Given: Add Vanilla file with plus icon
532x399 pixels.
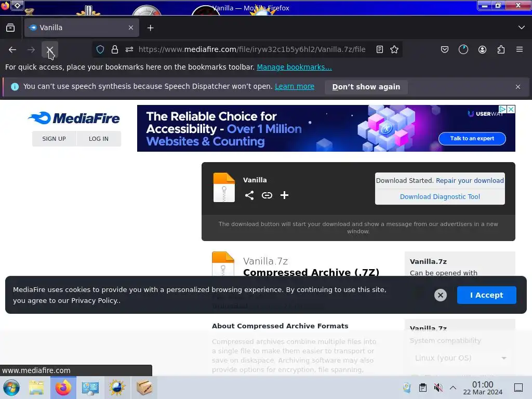Looking at the screenshot, I should (x=284, y=195).
